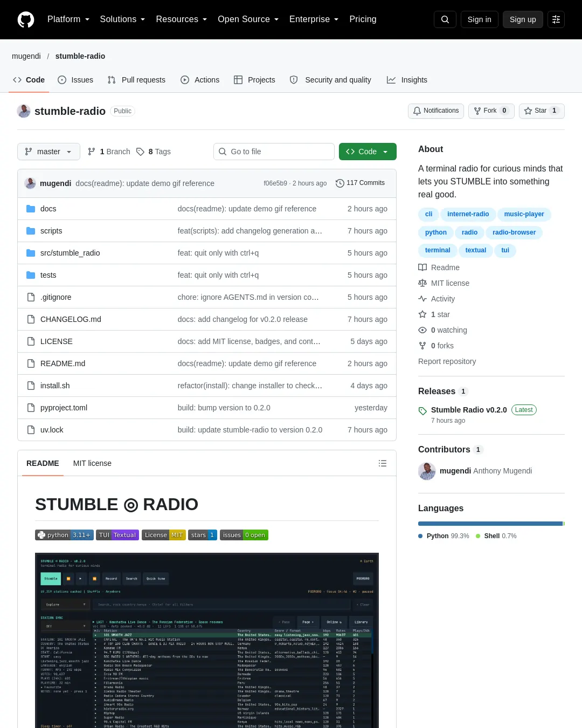Image resolution: width=582 pixels, height=728 pixels.
Task: Open the appearance settings icon beside Sign up
Action: (556, 19)
